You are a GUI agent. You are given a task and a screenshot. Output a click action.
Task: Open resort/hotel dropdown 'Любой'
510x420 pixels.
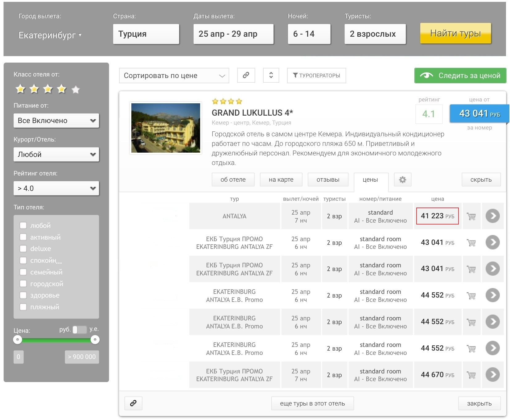(56, 154)
